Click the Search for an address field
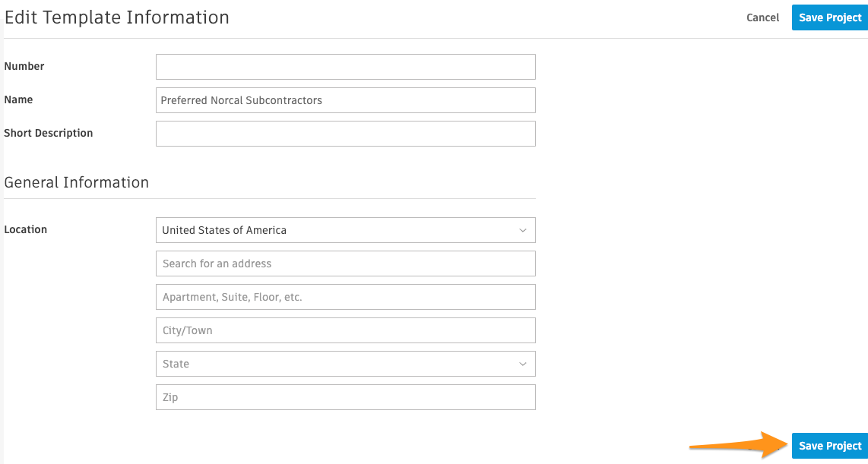868x464 pixels. pyautogui.click(x=345, y=263)
